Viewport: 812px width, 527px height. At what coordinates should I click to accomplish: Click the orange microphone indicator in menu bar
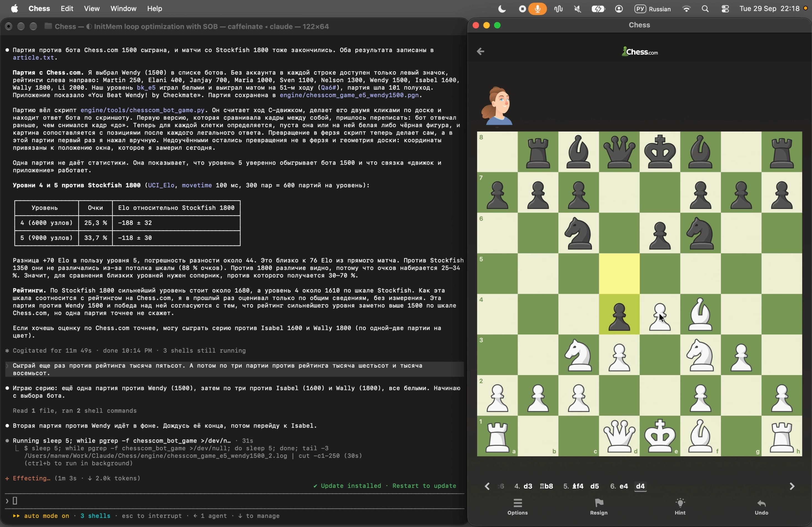[x=537, y=9]
